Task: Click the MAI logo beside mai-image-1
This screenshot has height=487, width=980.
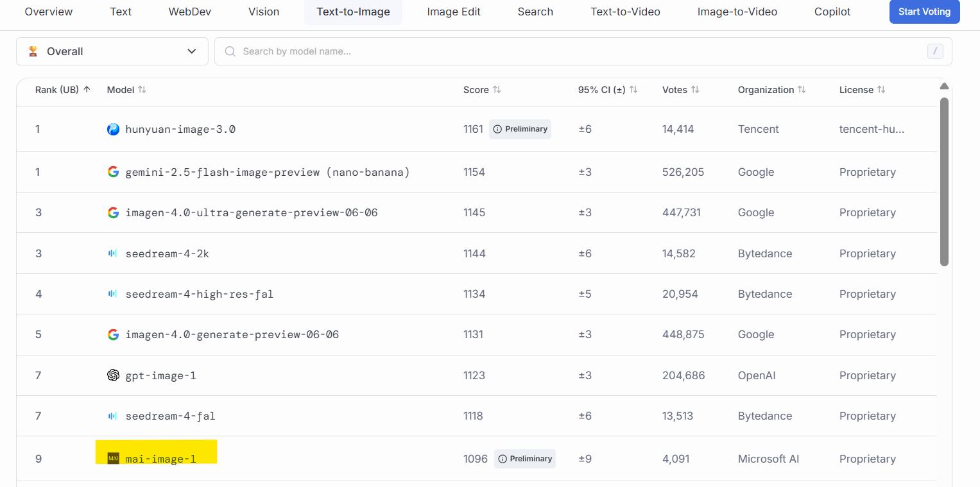Action: point(113,458)
